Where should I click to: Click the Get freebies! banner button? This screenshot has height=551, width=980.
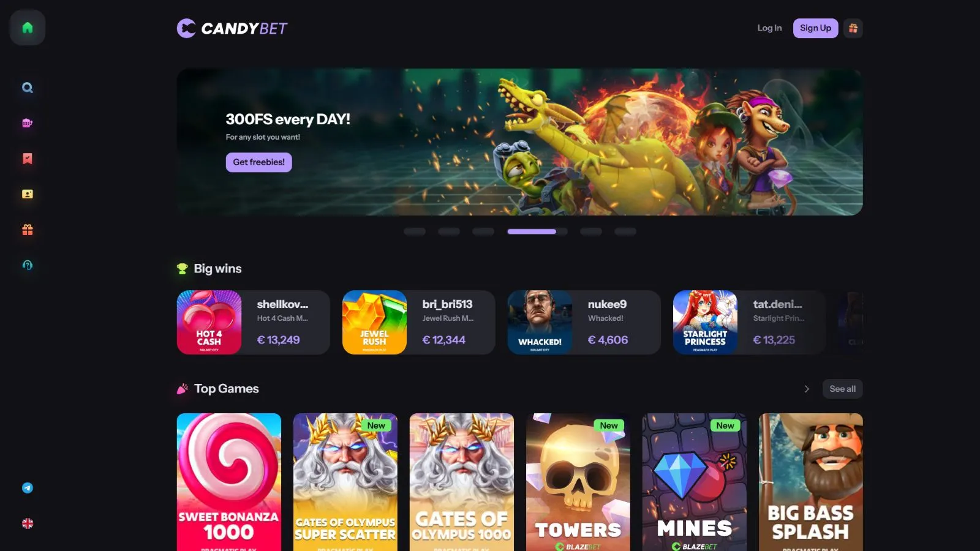point(258,162)
